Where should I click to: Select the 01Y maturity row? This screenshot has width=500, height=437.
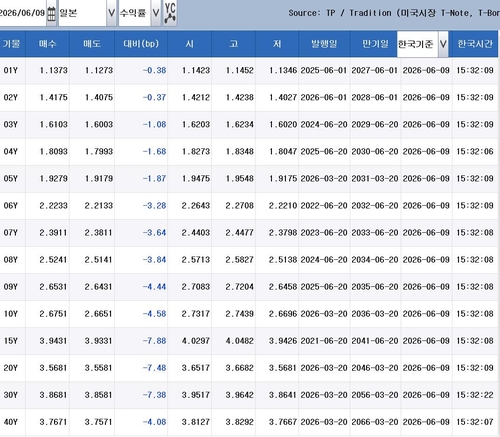coord(249,70)
